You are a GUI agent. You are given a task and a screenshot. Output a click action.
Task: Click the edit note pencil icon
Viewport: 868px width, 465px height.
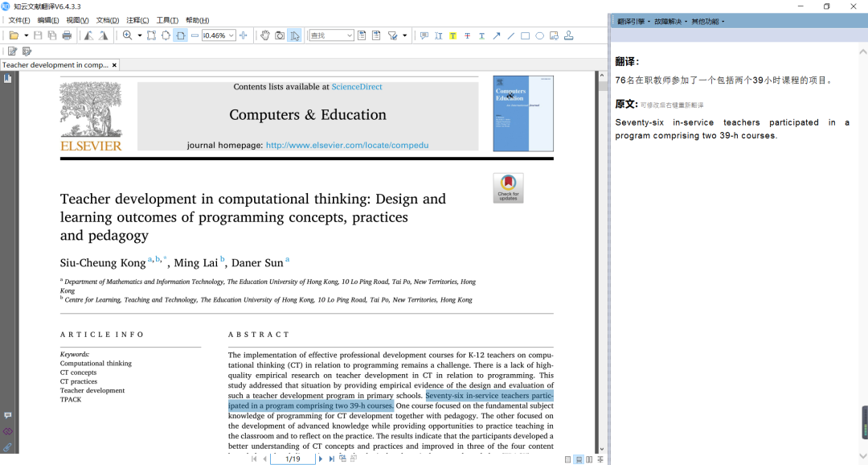coord(12,51)
